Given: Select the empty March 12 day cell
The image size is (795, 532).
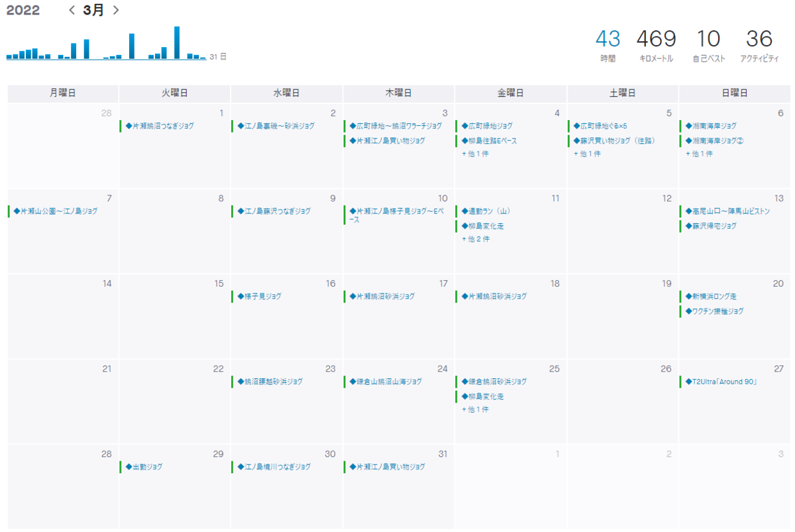Looking at the screenshot, I should coord(623,231).
